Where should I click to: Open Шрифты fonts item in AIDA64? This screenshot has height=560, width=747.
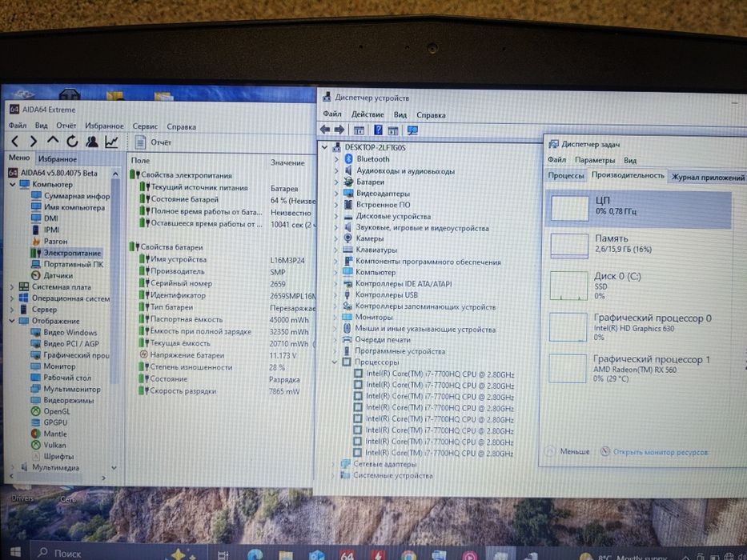[52, 456]
